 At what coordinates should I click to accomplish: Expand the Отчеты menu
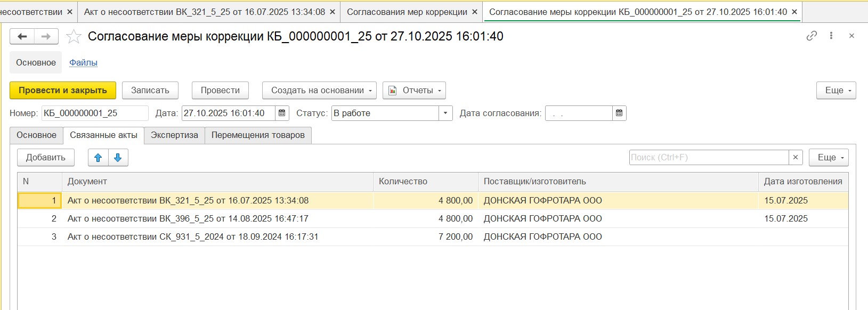[414, 91]
